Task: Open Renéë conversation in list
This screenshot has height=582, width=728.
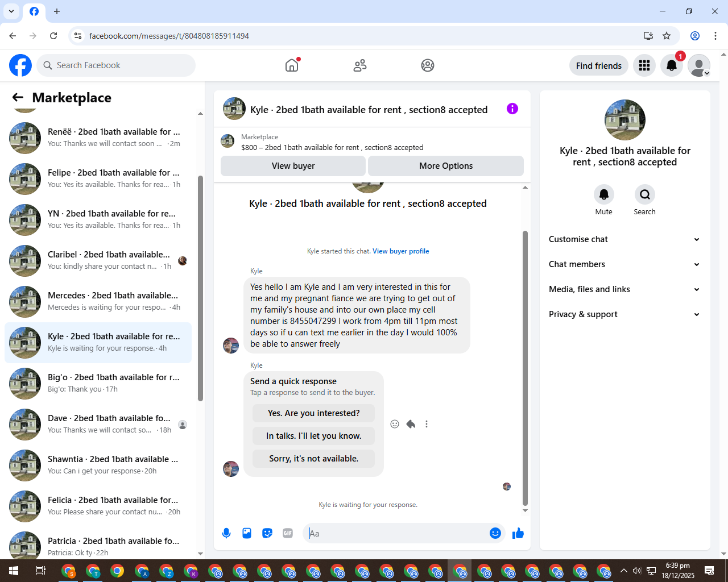Action: pyautogui.click(x=98, y=138)
